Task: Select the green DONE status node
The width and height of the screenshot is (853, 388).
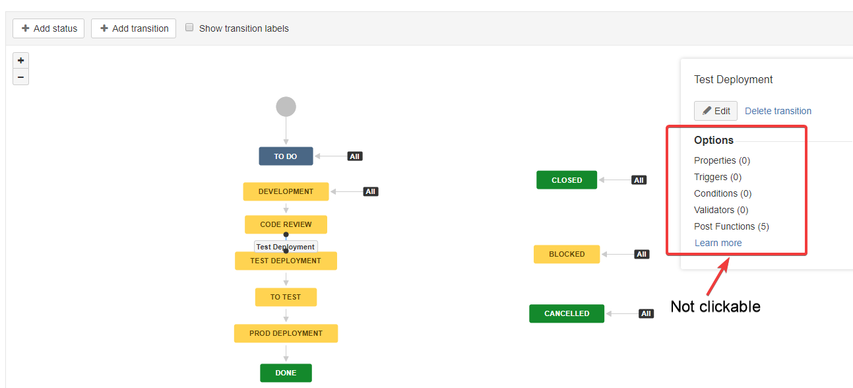Action: [286, 373]
